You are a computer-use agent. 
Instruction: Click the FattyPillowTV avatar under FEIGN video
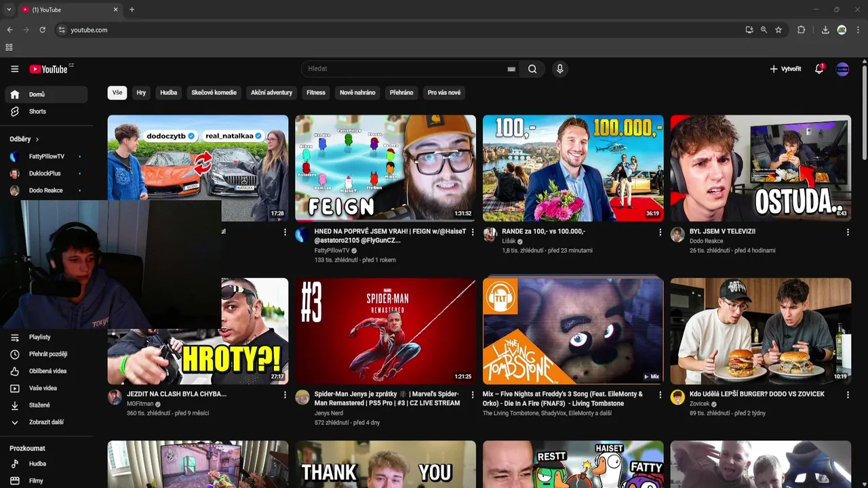(x=302, y=235)
